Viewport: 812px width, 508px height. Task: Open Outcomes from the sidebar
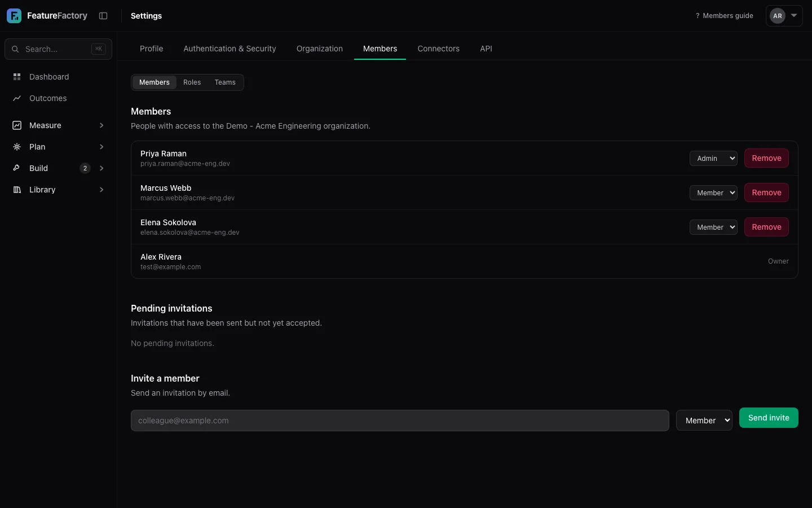58,98
